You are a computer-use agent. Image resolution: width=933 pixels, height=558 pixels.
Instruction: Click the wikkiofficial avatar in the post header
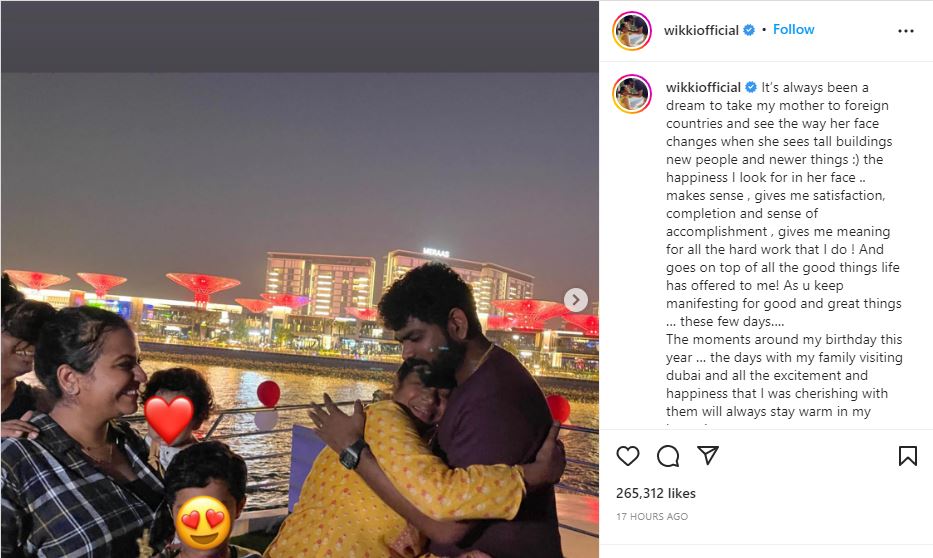click(631, 31)
